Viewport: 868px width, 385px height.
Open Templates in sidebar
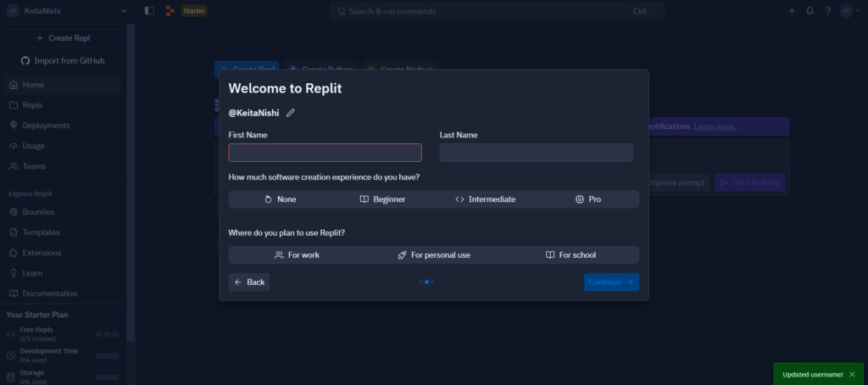tap(63, 232)
